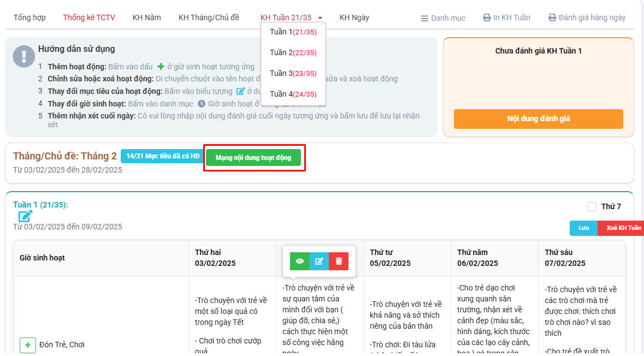This screenshot has width=644, height=356.
Task: Toggle the Thứ 7 checkbox
Action: pos(592,206)
